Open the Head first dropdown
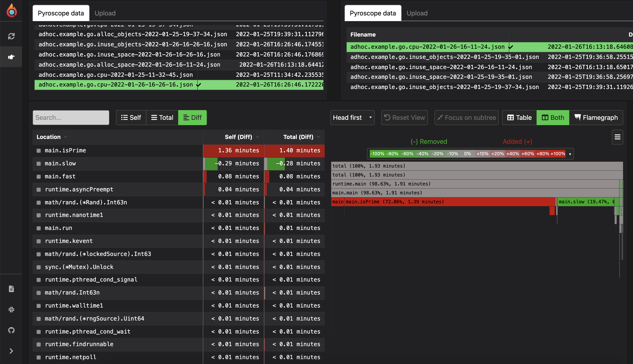Viewport: 633px width, 364px height. pos(352,117)
